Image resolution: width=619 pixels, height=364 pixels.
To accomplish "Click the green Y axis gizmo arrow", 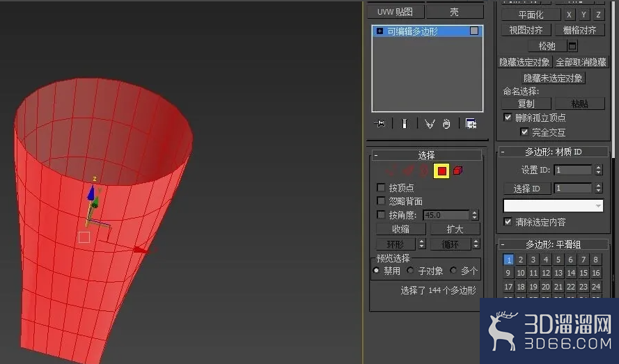I will 95,203.
